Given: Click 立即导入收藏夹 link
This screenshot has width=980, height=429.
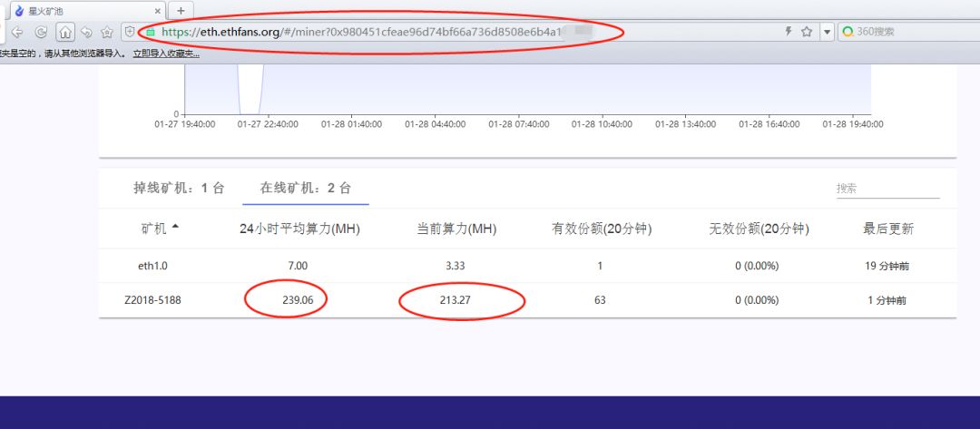Looking at the screenshot, I should pyautogui.click(x=166, y=54).
